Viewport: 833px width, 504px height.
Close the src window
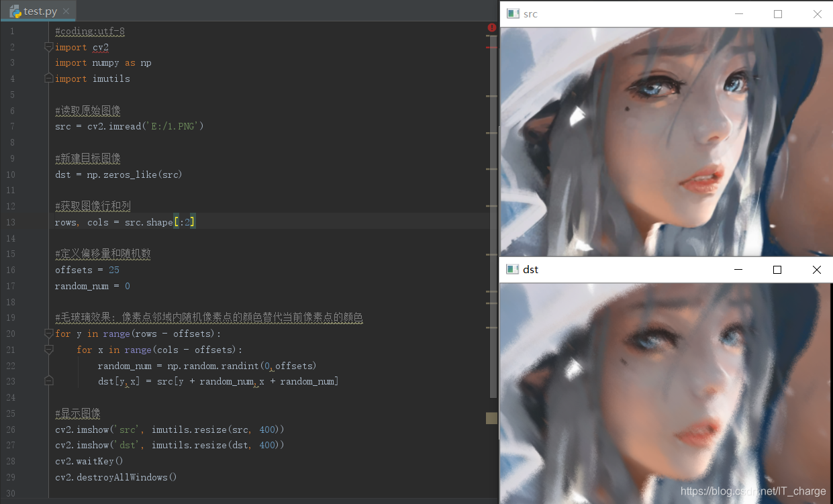point(817,13)
